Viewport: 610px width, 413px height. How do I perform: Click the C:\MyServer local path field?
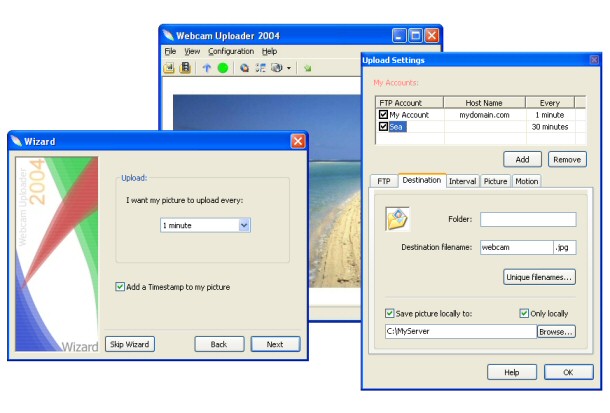461,332
